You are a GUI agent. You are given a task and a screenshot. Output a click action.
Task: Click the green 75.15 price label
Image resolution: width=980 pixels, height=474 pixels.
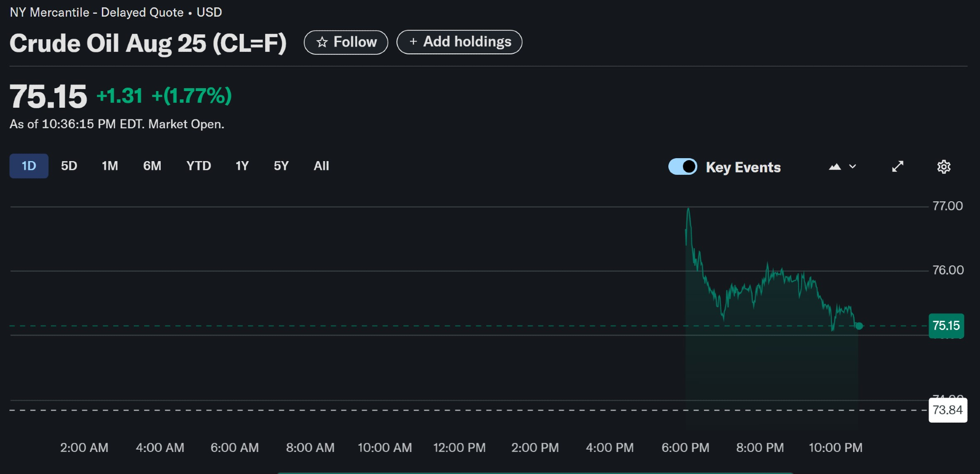click(x=946, y=326)
